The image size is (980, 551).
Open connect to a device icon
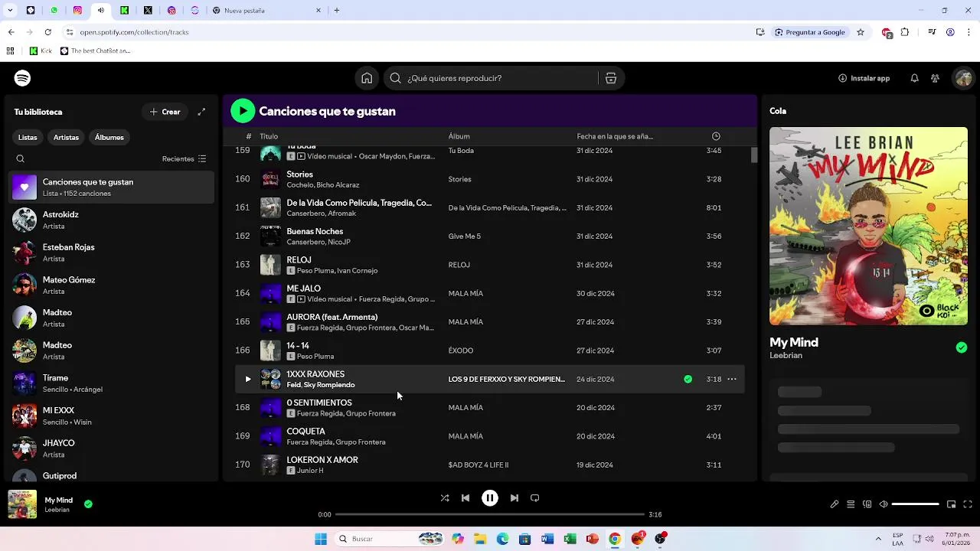[x=867, y=504]
